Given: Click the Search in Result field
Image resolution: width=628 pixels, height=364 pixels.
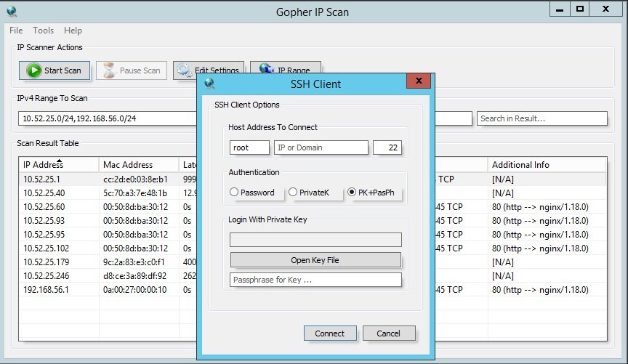Looking at the screenshot, I should [542, 118].
